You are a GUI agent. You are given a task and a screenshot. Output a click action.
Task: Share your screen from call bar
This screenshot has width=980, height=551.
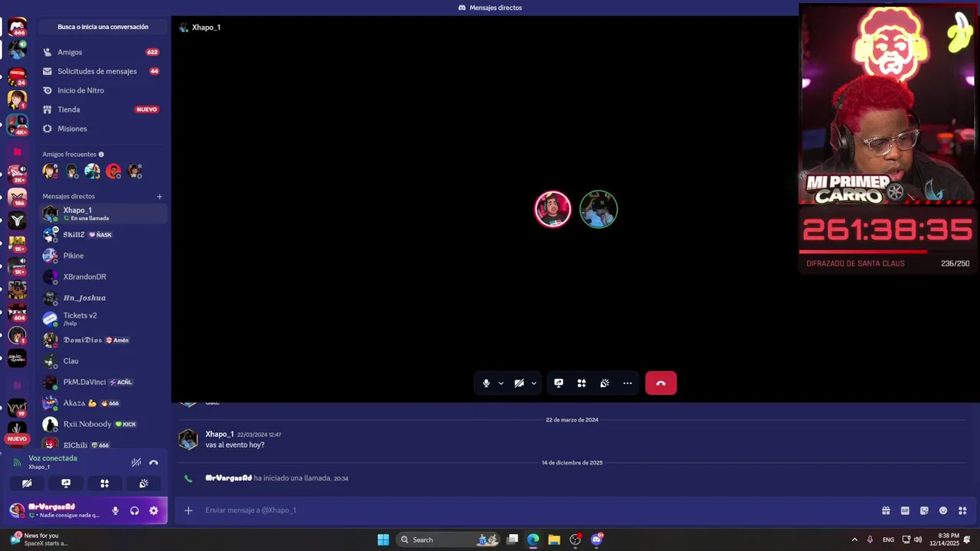pyautogui.click(x=559, y=383)
